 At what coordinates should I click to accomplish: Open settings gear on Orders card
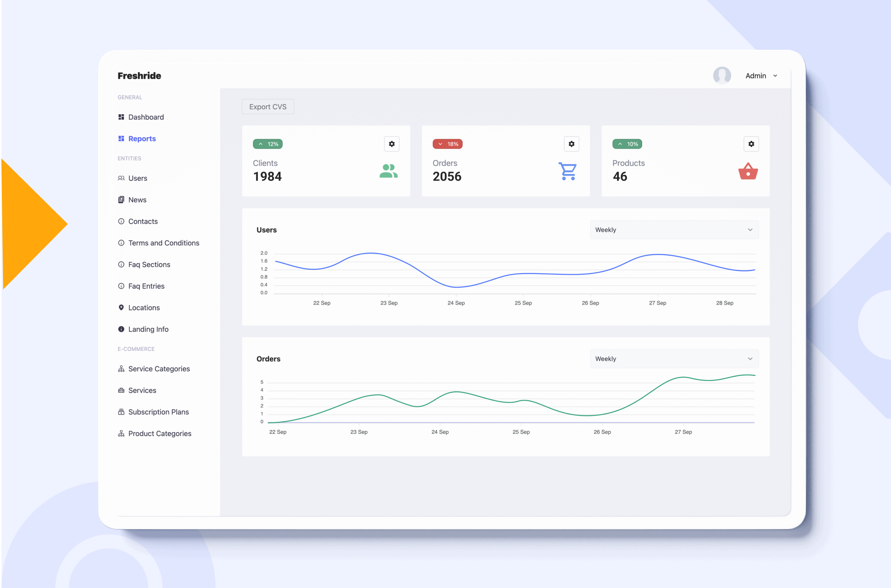(x=571, y=144)
